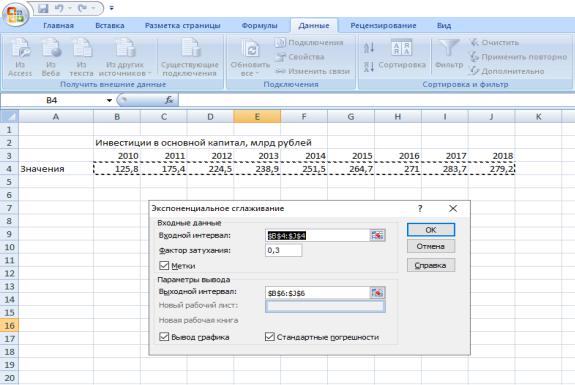Screen dimensions: 575x385
Task: Click the select all corner button
Action: 10,117
